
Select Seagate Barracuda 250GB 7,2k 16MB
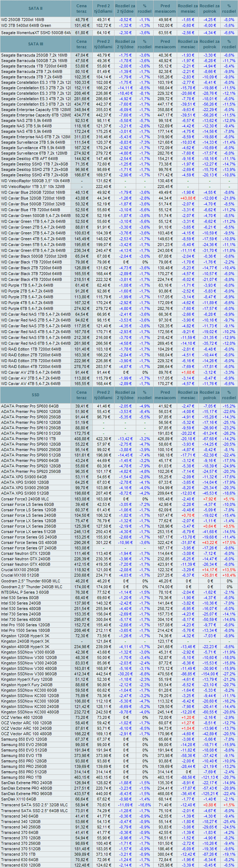point(34,55)
